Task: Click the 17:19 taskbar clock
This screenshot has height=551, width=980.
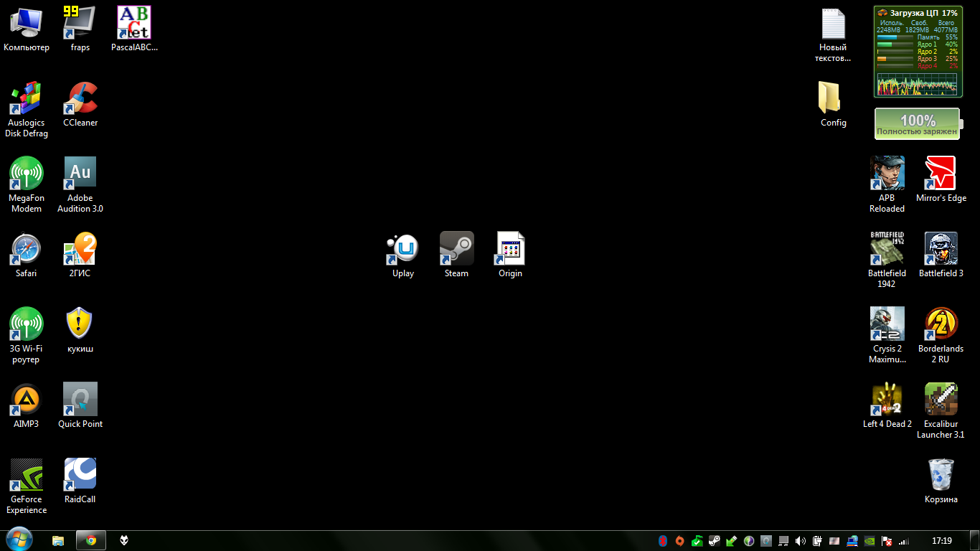Action: click(x=942, y=541)
